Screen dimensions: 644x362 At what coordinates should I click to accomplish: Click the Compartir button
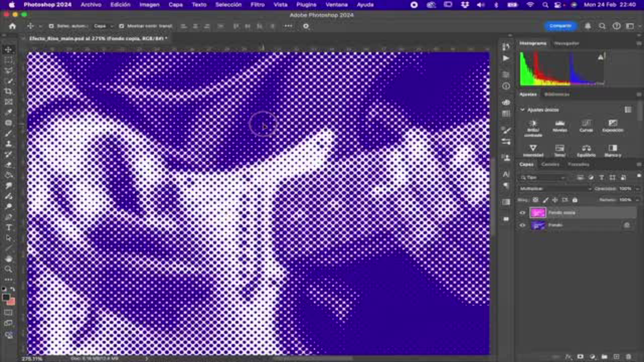560,26
